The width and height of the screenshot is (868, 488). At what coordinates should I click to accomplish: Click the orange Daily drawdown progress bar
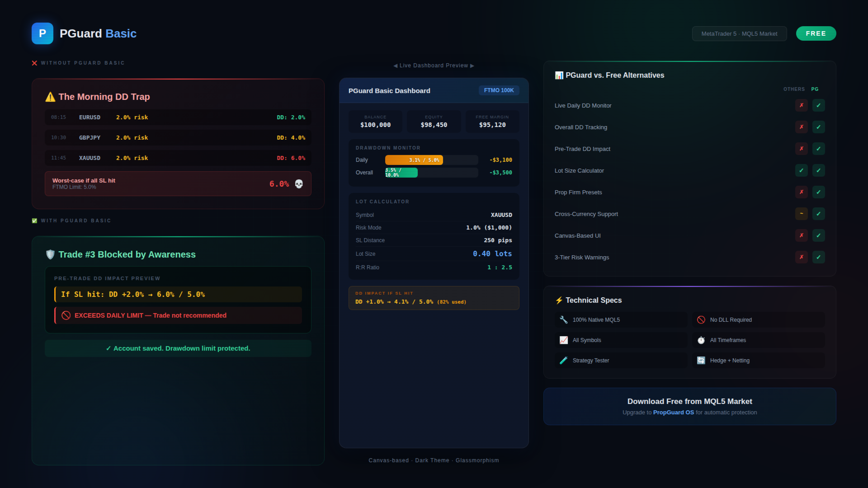tap(414, 160)
